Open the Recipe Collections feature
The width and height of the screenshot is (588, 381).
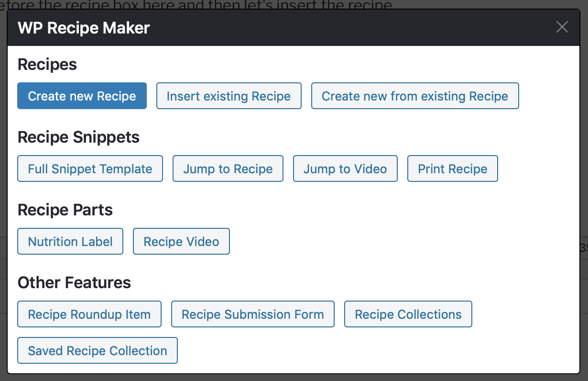point(408,314)
